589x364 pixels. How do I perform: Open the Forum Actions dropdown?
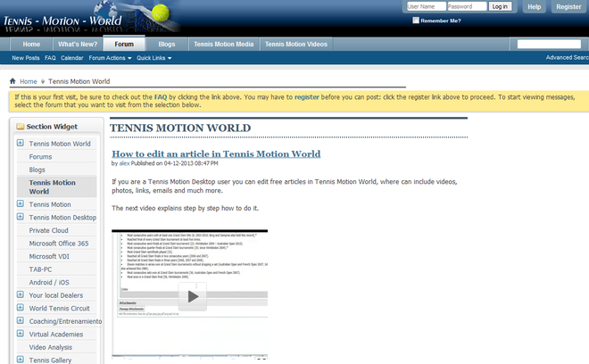(x=110, y=58)
